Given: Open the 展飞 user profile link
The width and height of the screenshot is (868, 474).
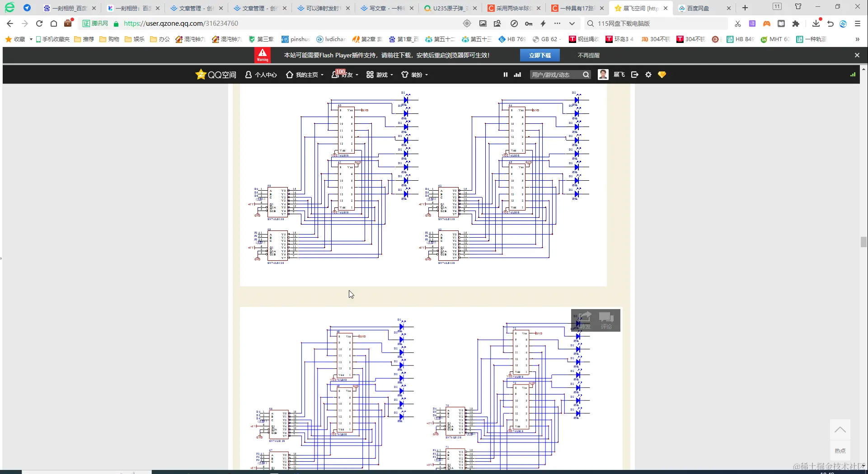Looking at the screenshot, I should pos(619,75).
